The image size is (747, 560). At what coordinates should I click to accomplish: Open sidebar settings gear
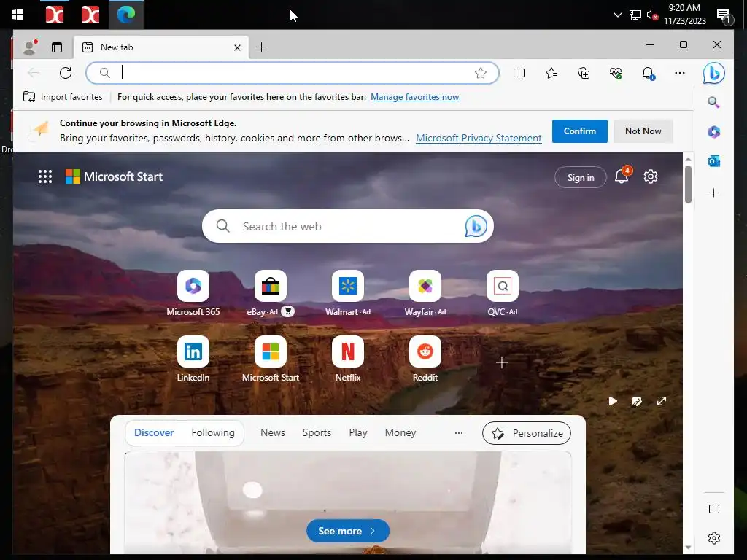coord(713,538)
